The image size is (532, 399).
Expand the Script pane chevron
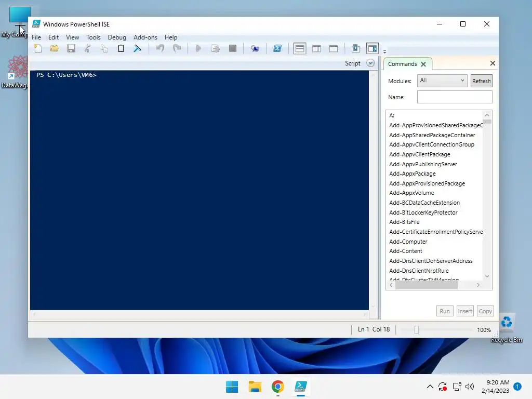click(x=370, y=63)
